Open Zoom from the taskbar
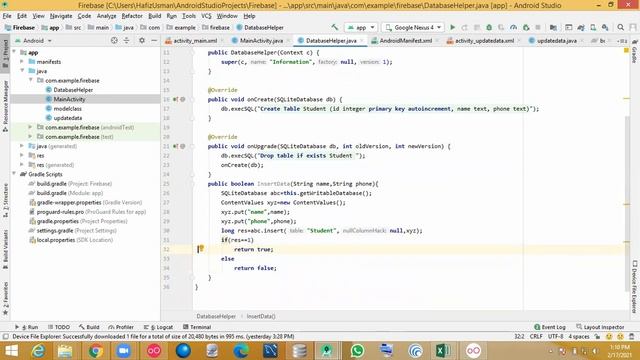Viewport: 640px width, 360px height. (x=124, y=351)
